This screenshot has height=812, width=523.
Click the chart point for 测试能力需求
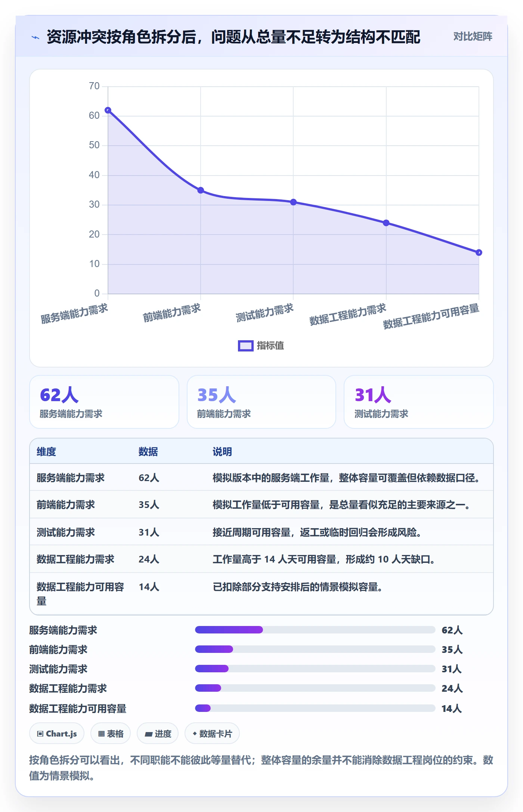[293, 202]
